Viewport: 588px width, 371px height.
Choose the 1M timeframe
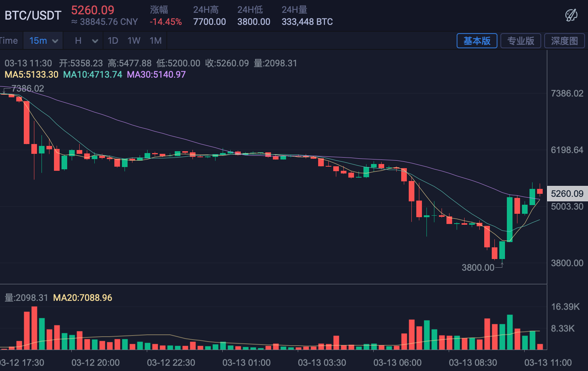[155, 41]
